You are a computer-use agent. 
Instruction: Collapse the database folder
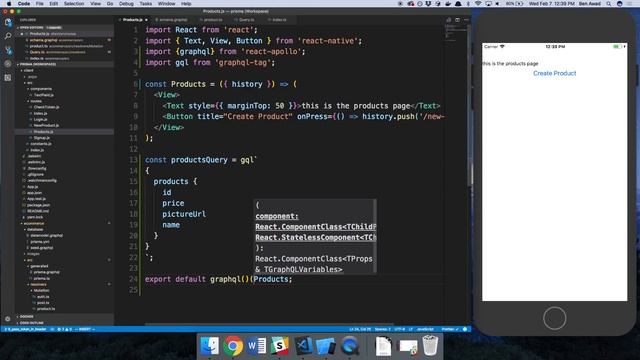coord(35,230)
